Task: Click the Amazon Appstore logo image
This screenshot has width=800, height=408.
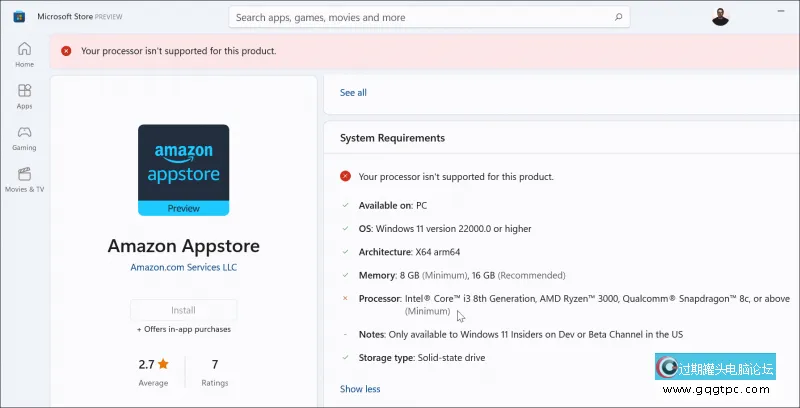Action: pos(183,169)
